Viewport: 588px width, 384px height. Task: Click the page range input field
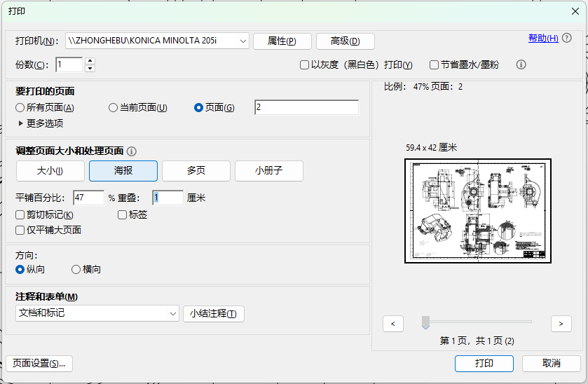click(x=307, y=107)
